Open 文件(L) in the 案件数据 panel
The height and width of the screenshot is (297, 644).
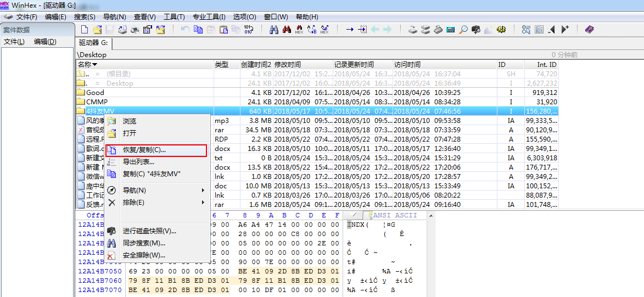tap(14, 42)
